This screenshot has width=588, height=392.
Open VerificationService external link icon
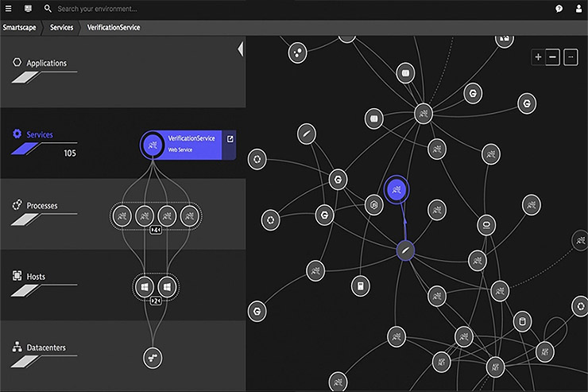click(230, 139)
